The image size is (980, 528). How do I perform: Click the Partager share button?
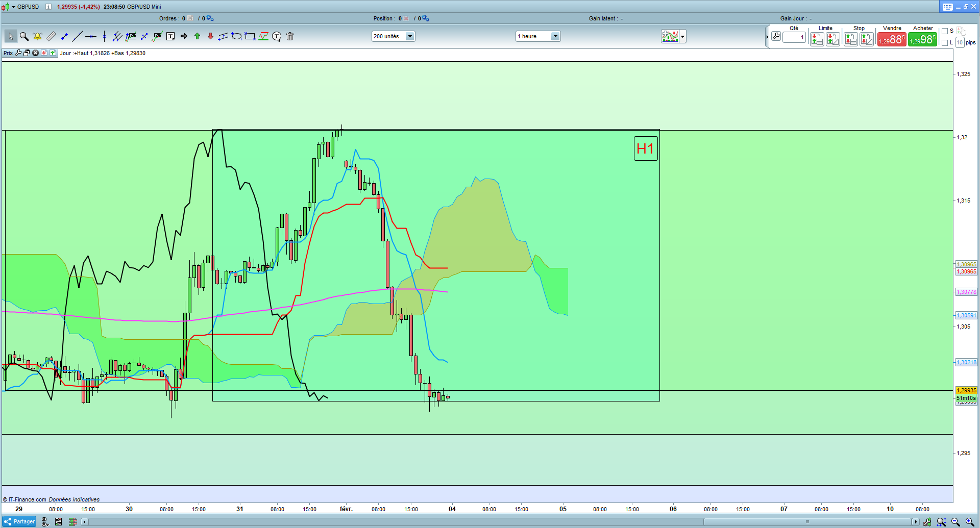[19, 521]
